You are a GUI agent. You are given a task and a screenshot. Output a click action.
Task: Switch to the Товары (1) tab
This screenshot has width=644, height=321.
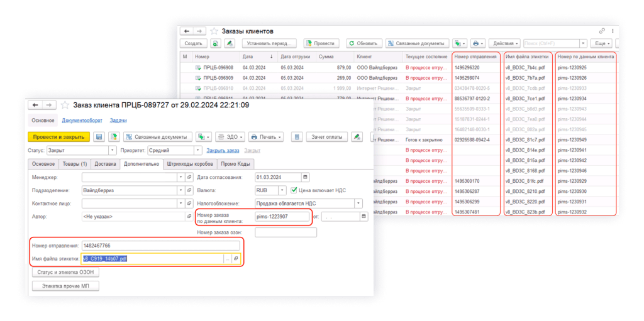(75, 164)
